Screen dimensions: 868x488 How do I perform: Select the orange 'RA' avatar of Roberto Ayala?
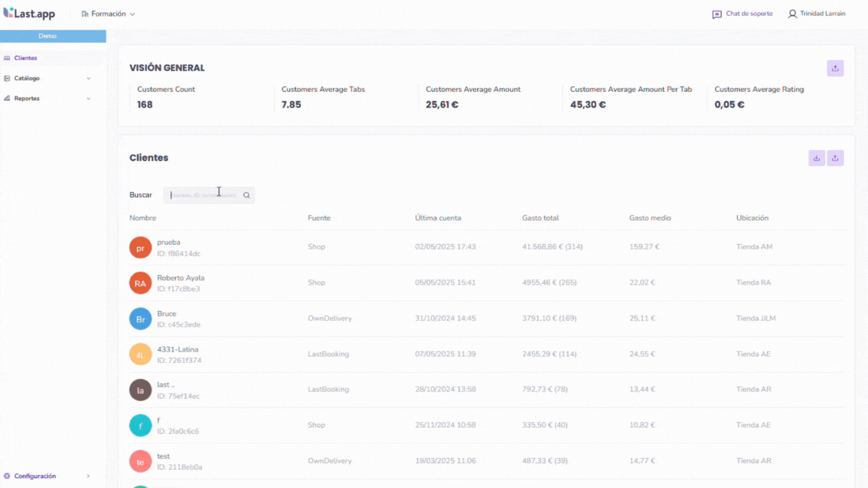point(140,283)
